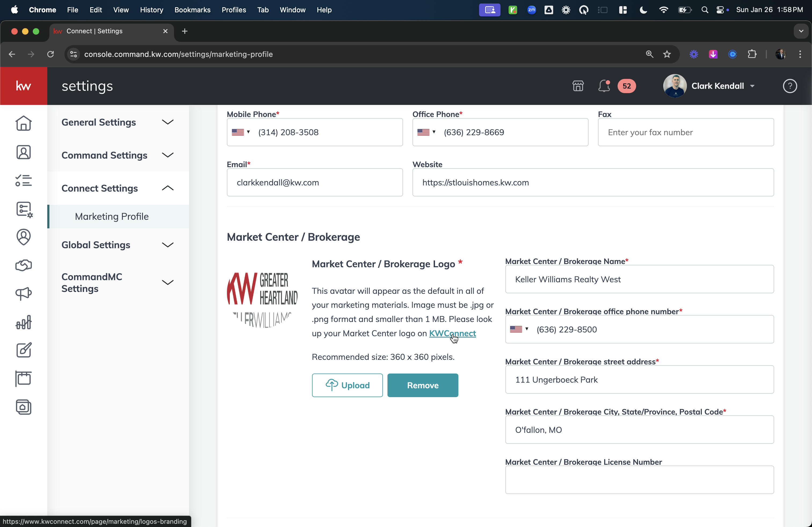The width and height of the screenshot is (812, 527).
Task: Click the Remove logo button
Action: [422, 385]
